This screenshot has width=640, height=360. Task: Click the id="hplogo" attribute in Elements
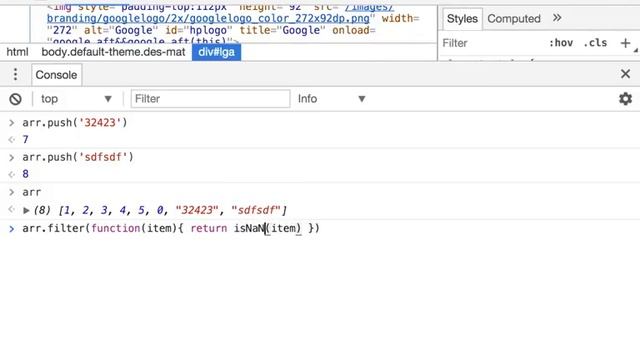tap(199, 30)
